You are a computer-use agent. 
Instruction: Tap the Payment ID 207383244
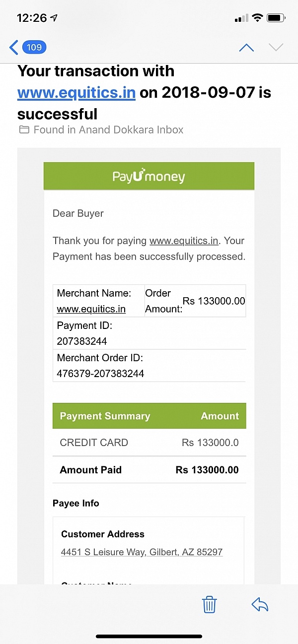click(x=82, y=341)
